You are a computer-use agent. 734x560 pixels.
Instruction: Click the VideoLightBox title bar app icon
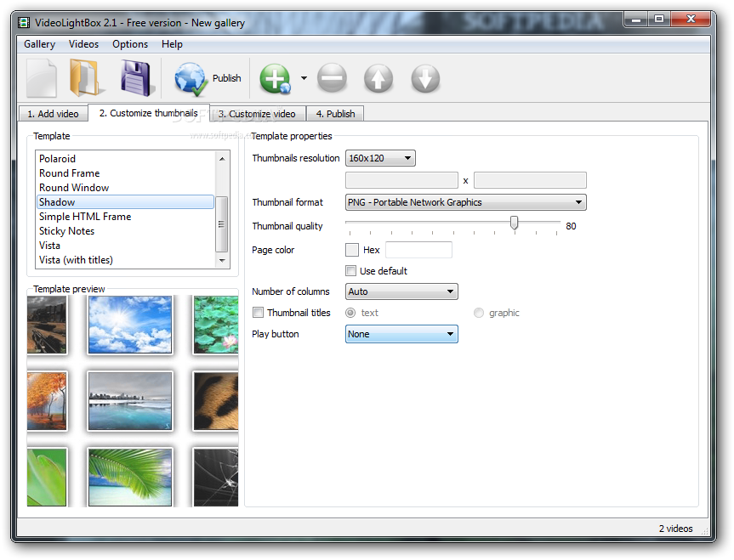coord(24,22)
